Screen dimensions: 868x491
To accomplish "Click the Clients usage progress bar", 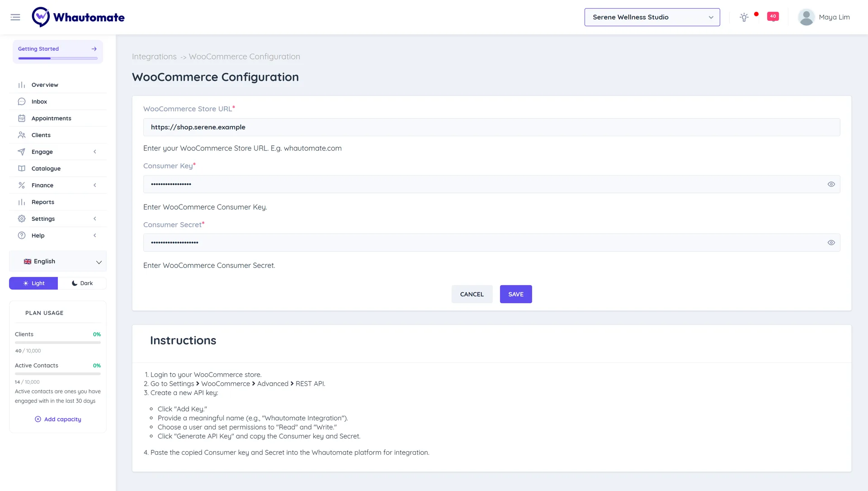I will coord(58,343).
